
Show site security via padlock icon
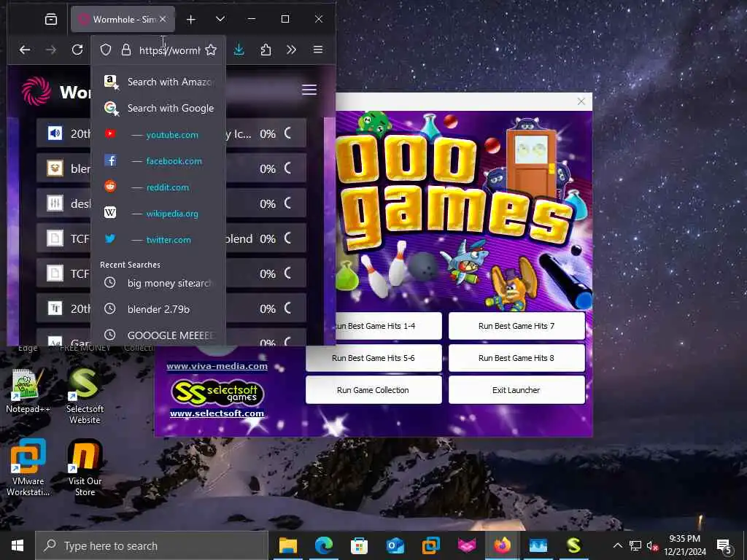pos(125,50)
